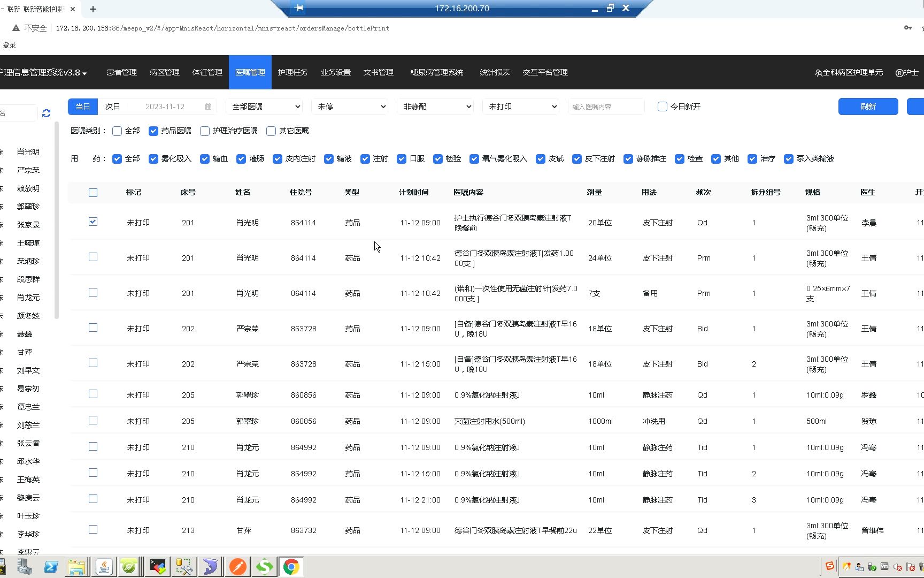Click the patient list vertical scrollbar
This screenshot has height=578, width=924.
(57, 220)
